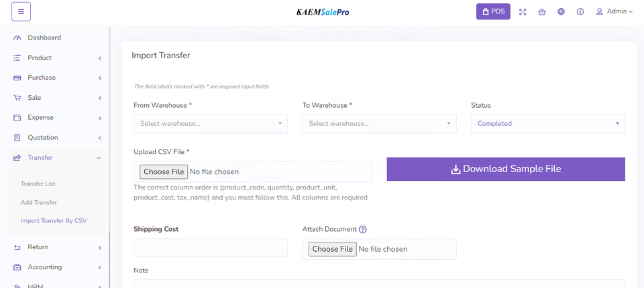This screenshot has height=288, width=644.
Task: Click the help icon beside Attach Document
Action: (363, 229)
